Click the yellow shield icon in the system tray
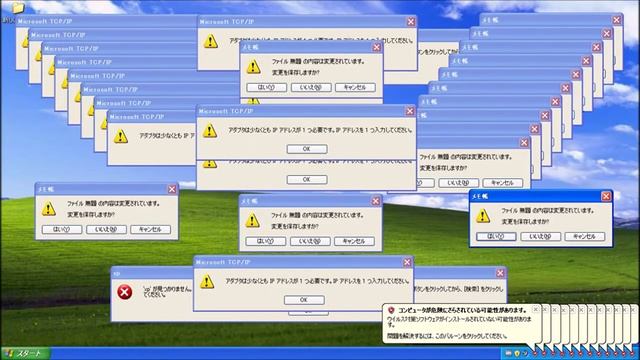The width and height of the screenshot is (640, 360). pos(517,353)
